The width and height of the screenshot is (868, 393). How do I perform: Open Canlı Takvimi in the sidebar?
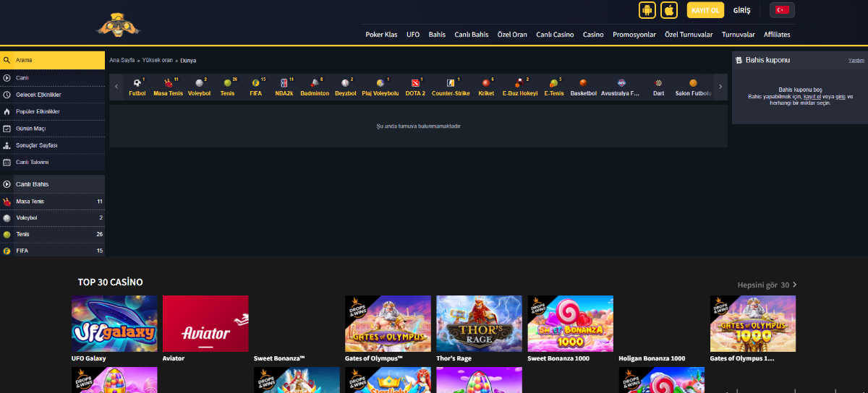point(52,163)
